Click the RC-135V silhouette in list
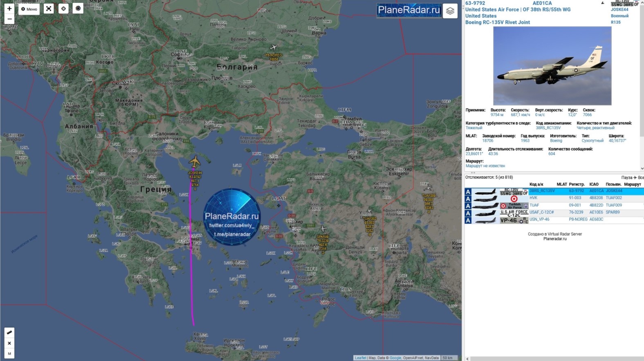This screenshot has width=644, height=361. click(x=485, y=192)
